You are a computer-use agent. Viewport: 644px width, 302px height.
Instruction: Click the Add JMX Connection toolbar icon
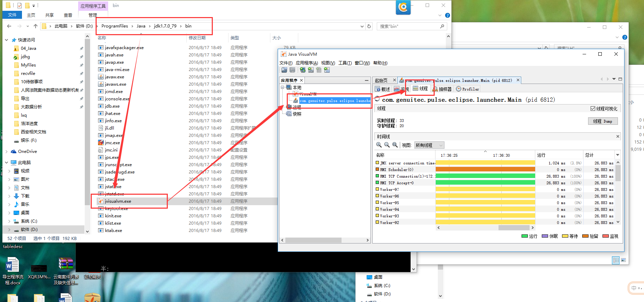(x=310, y=70)
